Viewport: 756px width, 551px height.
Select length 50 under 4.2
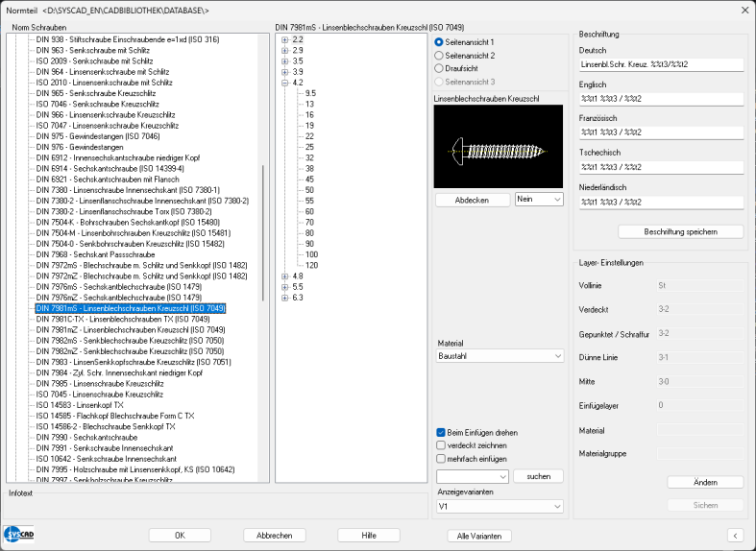[x=309, y=190]
